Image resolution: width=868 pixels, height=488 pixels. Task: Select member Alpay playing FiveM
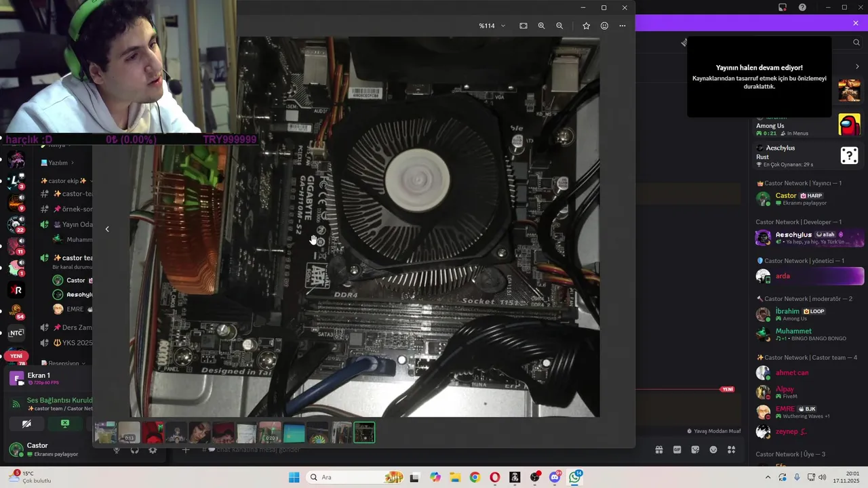tap(808, 392)
